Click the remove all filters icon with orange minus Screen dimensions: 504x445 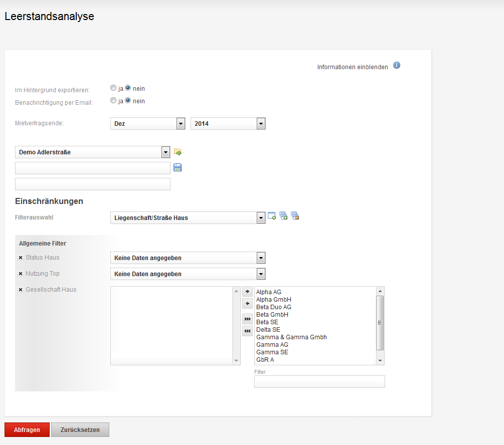pos(295,216)
